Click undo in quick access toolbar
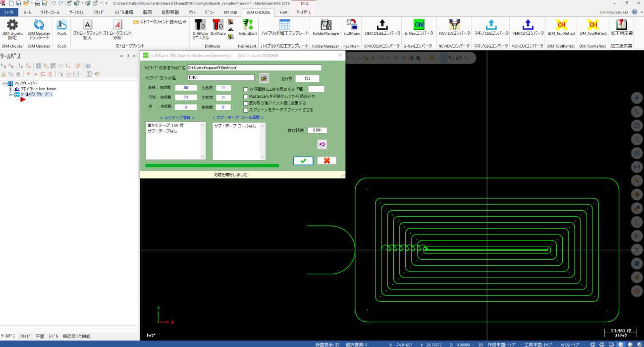Viewport: 644px width, 347px height. coord(53,3)
